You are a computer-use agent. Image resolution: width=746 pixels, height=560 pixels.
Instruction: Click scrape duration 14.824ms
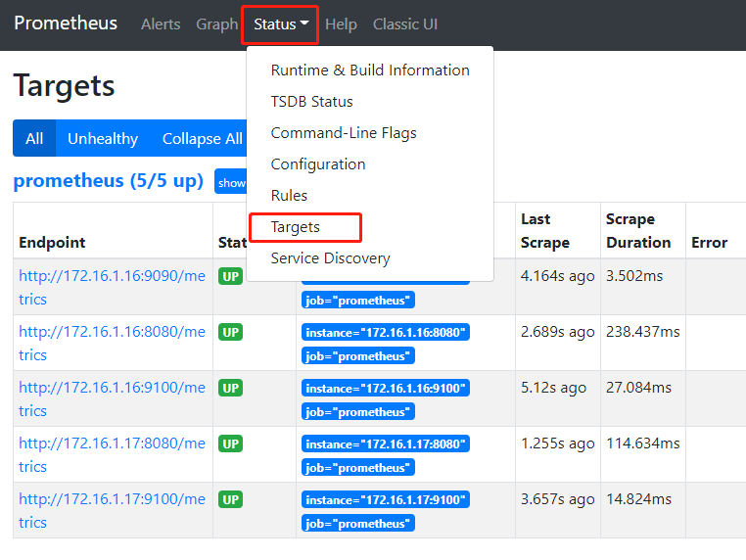[x=638, y=499]
